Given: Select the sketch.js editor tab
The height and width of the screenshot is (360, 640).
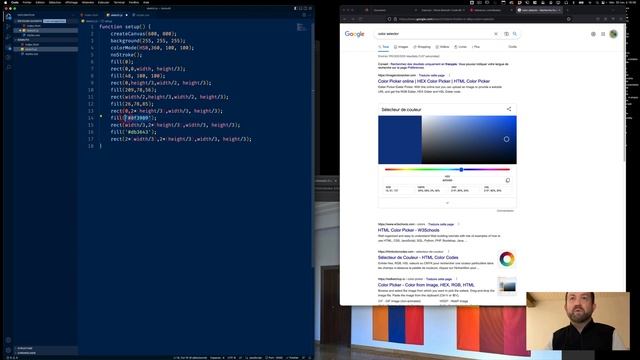Looking at the screenshot, I should (117, 15).
